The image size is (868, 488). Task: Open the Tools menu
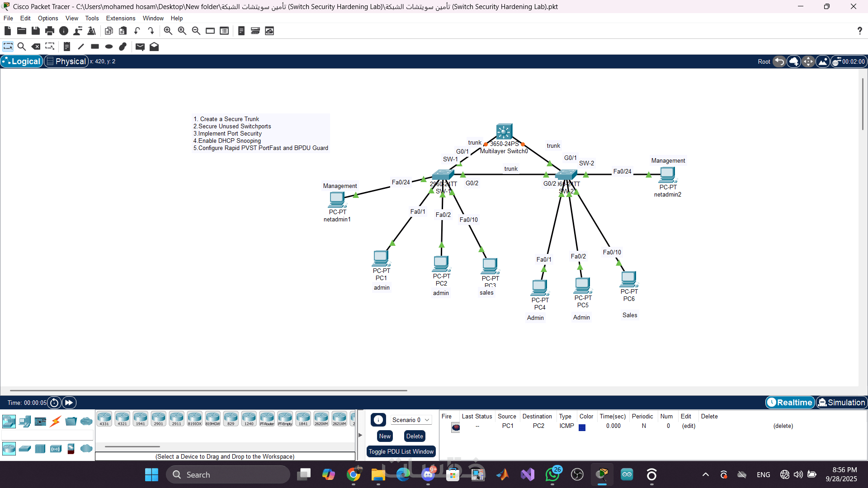(x=92, y=18)
